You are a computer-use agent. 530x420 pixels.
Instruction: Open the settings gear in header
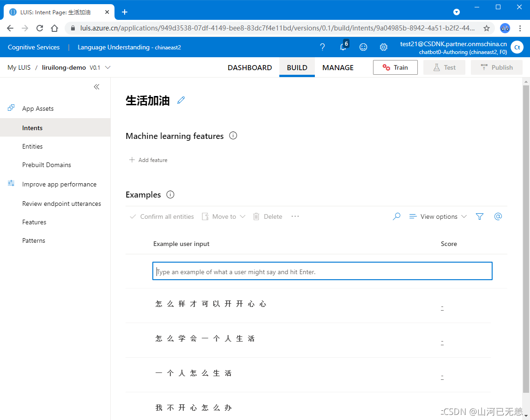(x=383, y=47)
